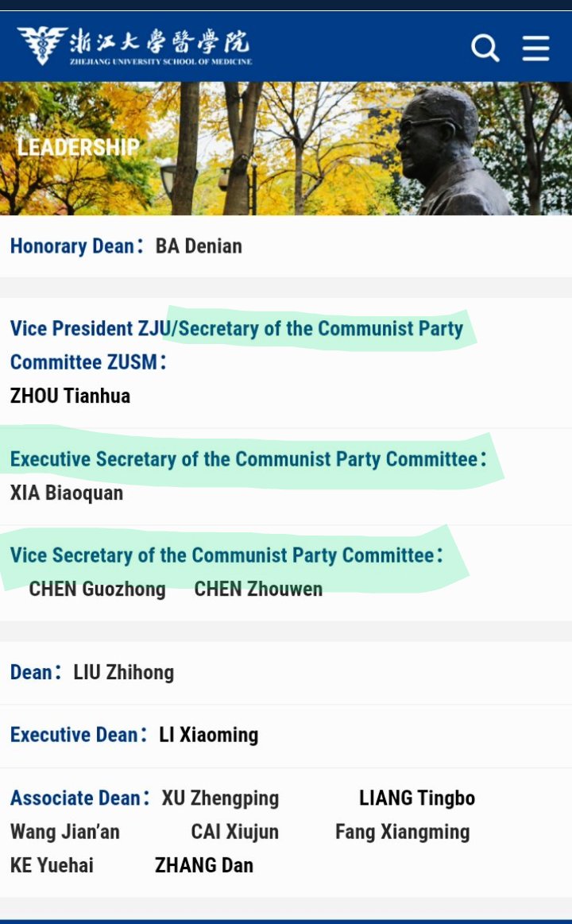Select CHEN Guozhong under Vice Secretary
572x924 pixels.
(x=97, y=590)
